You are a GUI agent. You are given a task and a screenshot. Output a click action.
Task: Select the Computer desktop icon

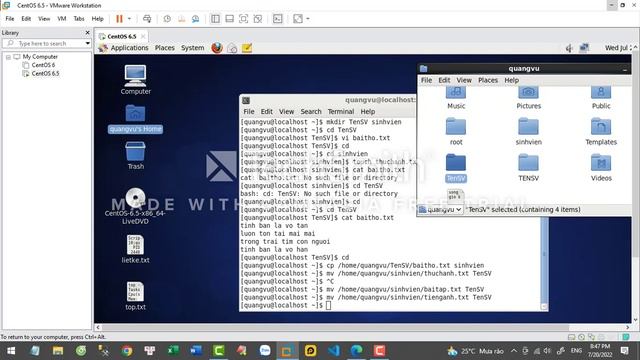136,80
